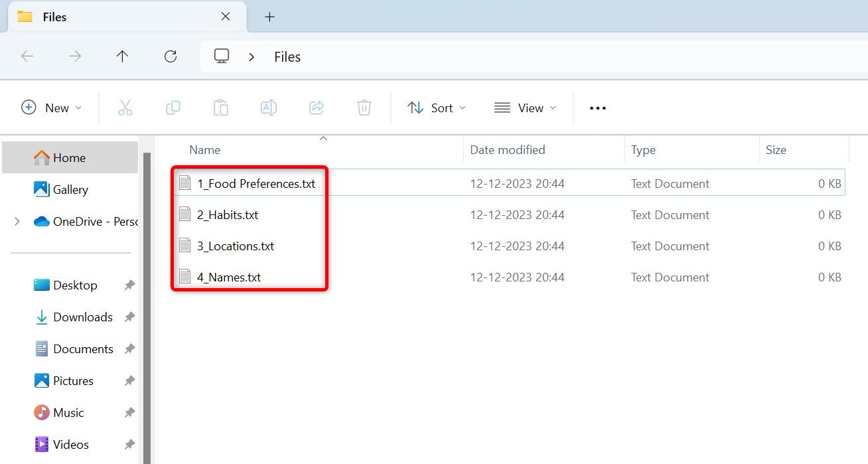Click the navigation pane scrollbar
868x464 pixels.
coord(147,299)
